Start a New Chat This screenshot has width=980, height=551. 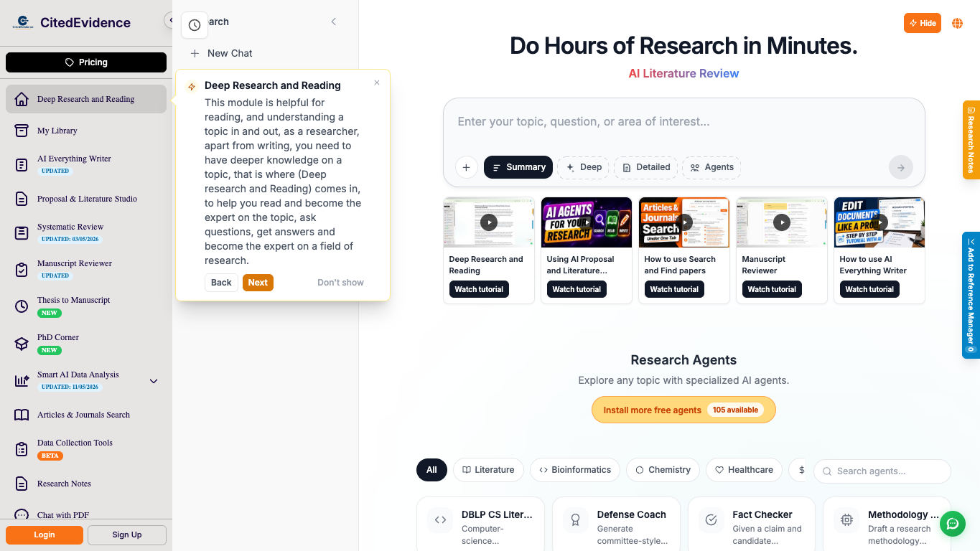(221, 53)
